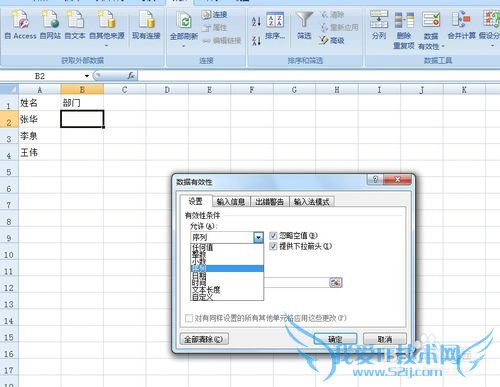Image resolution: width=500 pixels, height=387 pixels.
Task: Choose 自定义 in the allow list
Action: pyautogui.click(x=227, y=297)
